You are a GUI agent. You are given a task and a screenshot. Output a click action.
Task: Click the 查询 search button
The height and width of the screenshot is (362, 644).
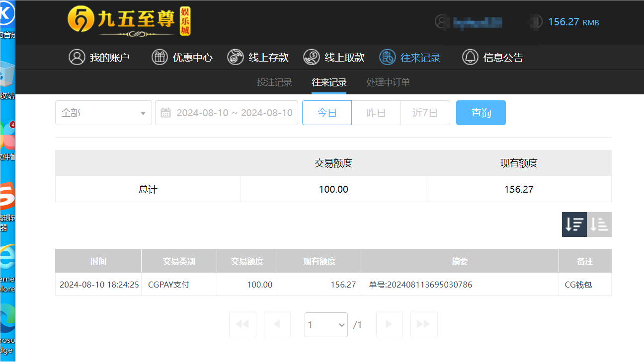(x=481, y=112)
